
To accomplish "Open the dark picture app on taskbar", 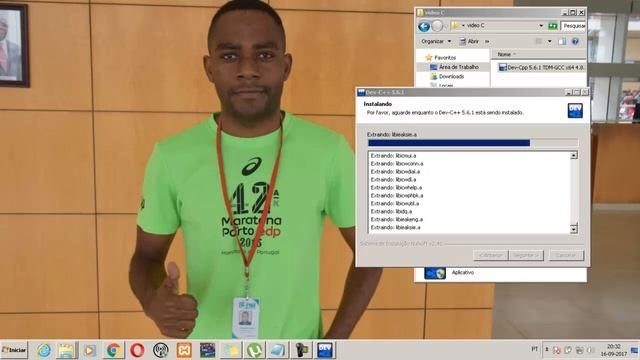I will (x=207, y=350).
